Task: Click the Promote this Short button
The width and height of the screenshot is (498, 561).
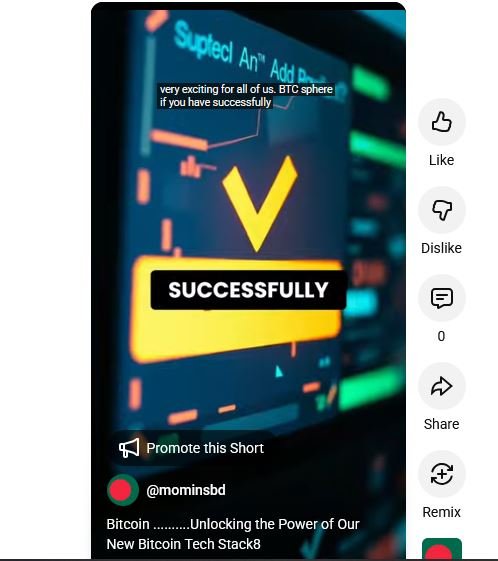Action: 192,448
